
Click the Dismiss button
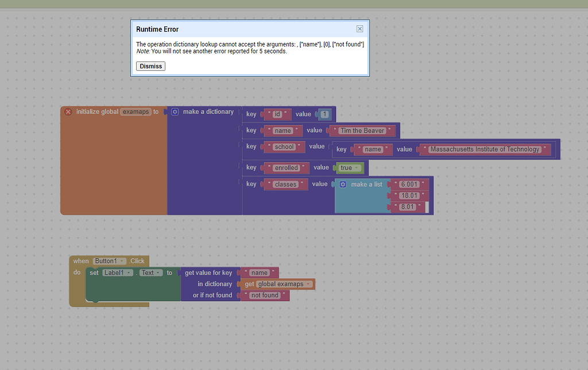point(150,66)
